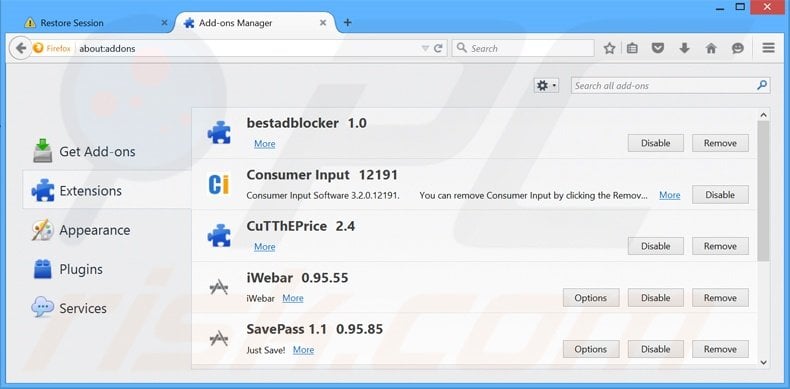The image size is (790, 389).
Task: Open the Firefox hamburger menu
Action: (768, 48)
